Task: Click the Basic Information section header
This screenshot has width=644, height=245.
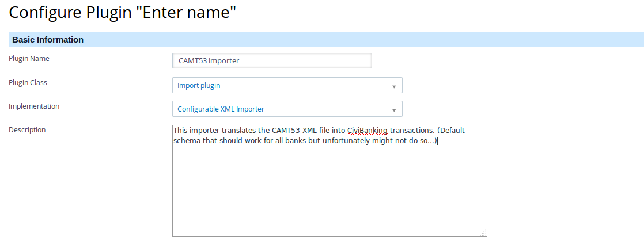Action: click(x=326, y=40)
